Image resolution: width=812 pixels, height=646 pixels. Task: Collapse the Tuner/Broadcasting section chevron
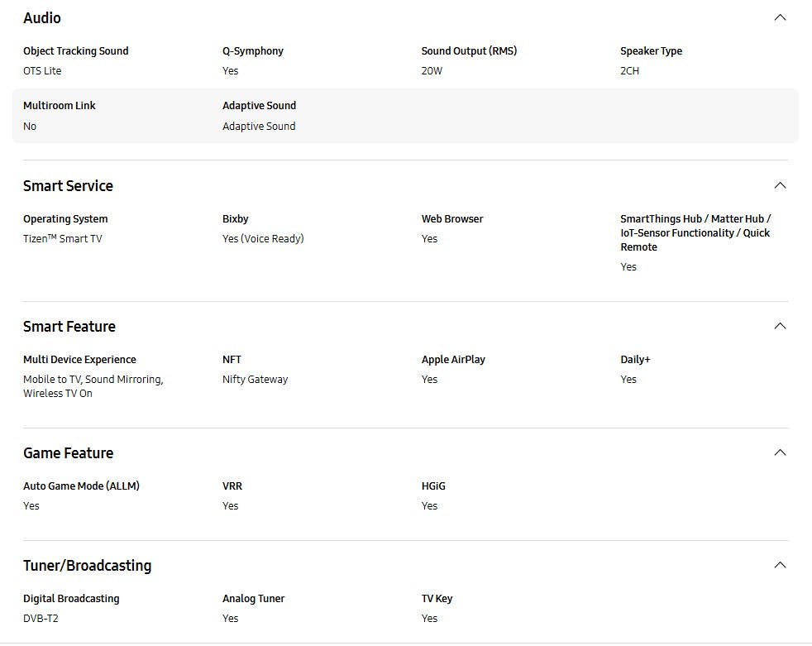tap(779, 565)
